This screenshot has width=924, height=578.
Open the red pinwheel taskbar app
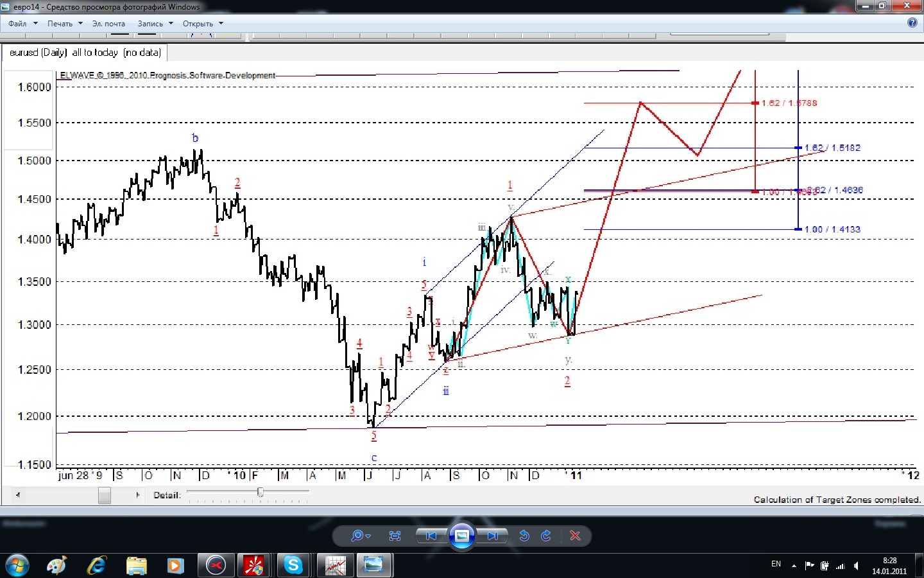click(254, 566)
